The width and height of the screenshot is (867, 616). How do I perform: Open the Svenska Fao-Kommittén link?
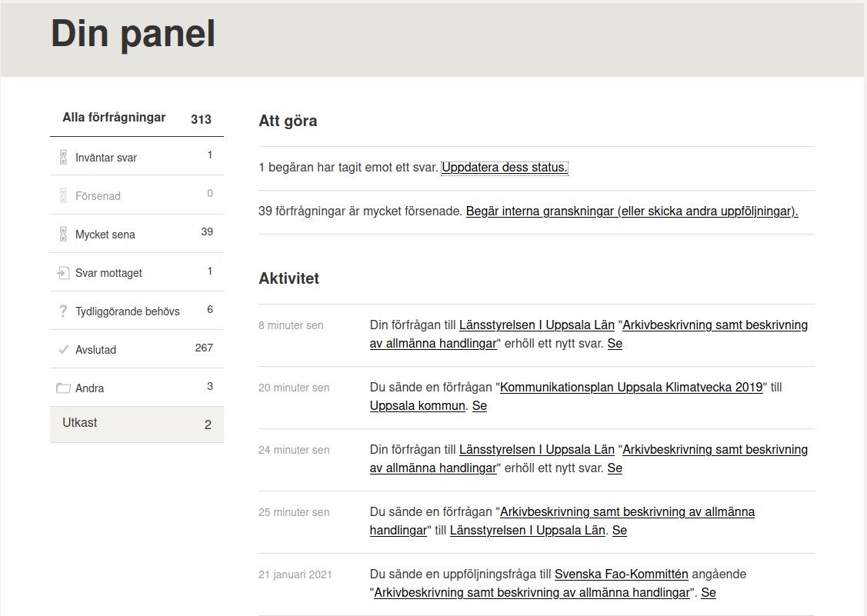tap(622, 574)
